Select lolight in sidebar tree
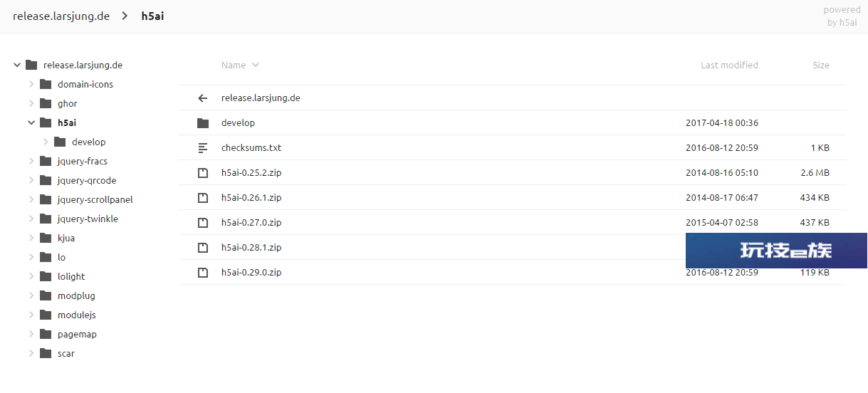 point(71,276)
